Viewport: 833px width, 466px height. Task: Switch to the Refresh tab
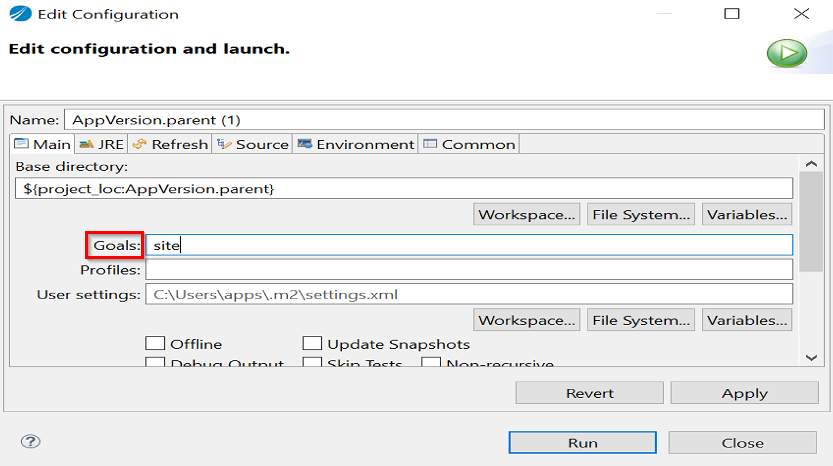click(170, 144)
